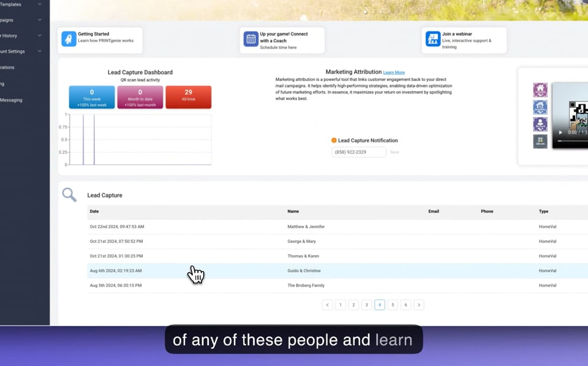Click the Month to date stats tile

pyautogui.click(x=140, y=97)
